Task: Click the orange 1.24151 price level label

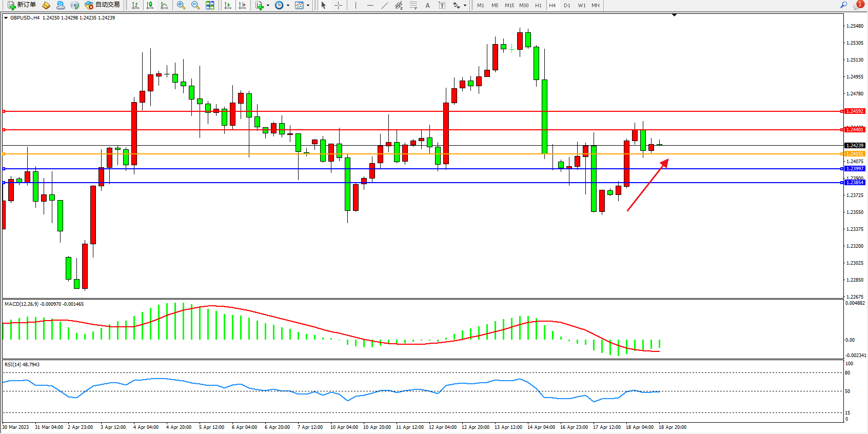Action: click(855, 154)
